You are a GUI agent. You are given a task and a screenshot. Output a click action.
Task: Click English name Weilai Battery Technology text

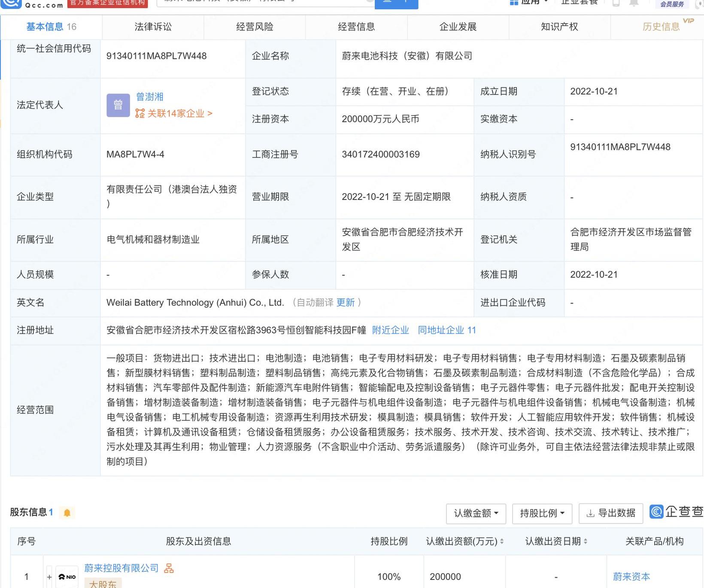coord(195,303)
